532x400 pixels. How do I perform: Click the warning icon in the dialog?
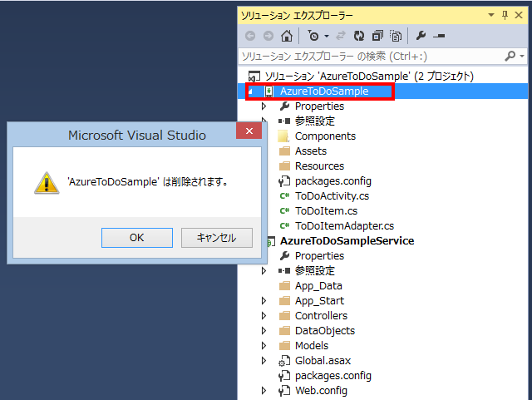(x=47, y=183)
